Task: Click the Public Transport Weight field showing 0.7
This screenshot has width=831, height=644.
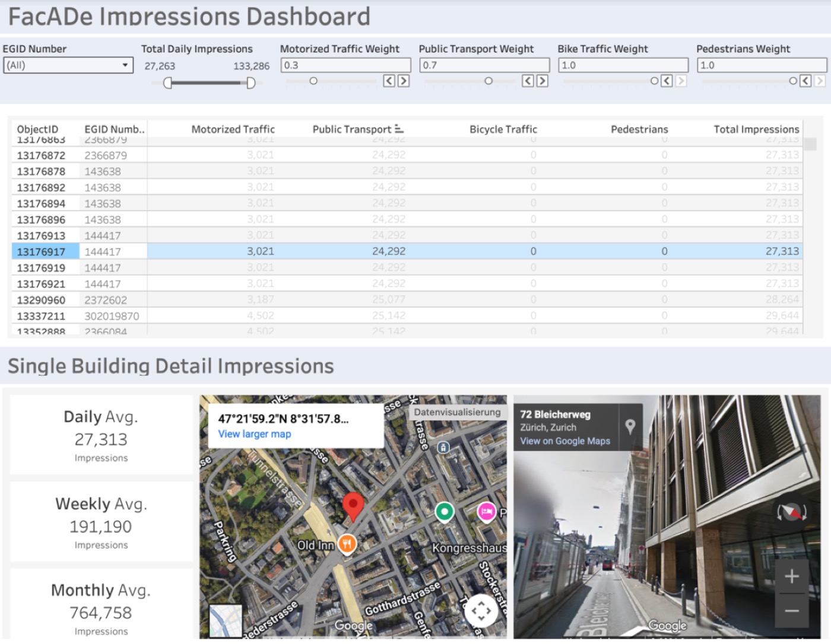Action: click(x=485, y=65)
